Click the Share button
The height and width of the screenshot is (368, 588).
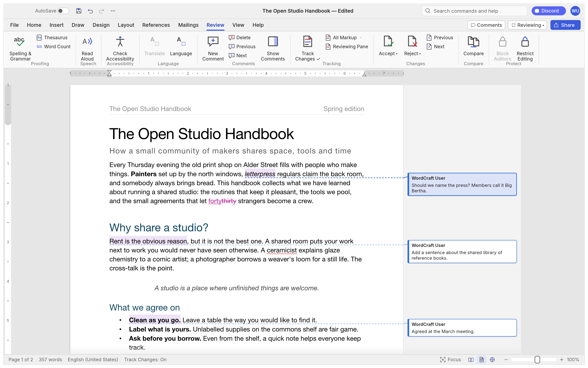click(x=565, y=25)
